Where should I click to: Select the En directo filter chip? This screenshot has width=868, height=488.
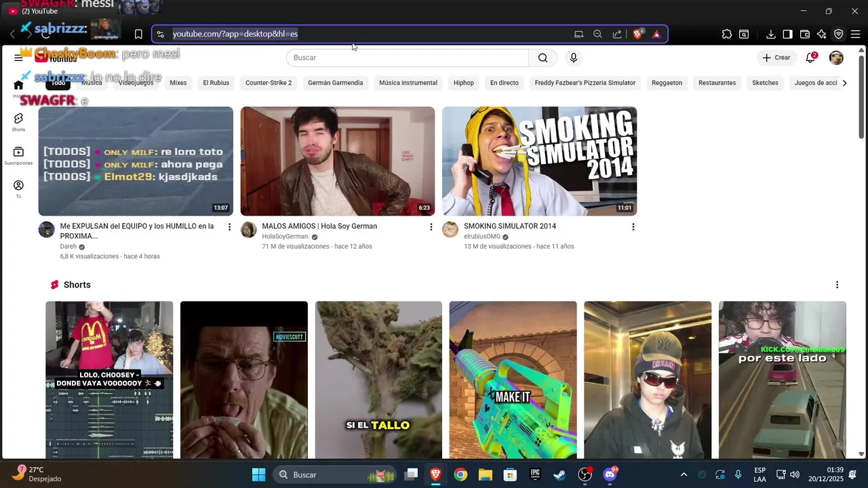tap(505, 83)
